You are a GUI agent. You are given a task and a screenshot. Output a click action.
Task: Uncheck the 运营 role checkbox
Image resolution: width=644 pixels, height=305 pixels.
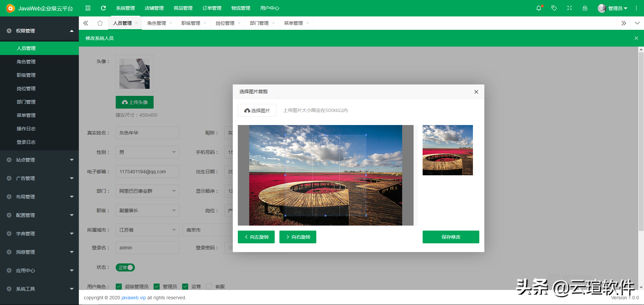tap(185, 287)
